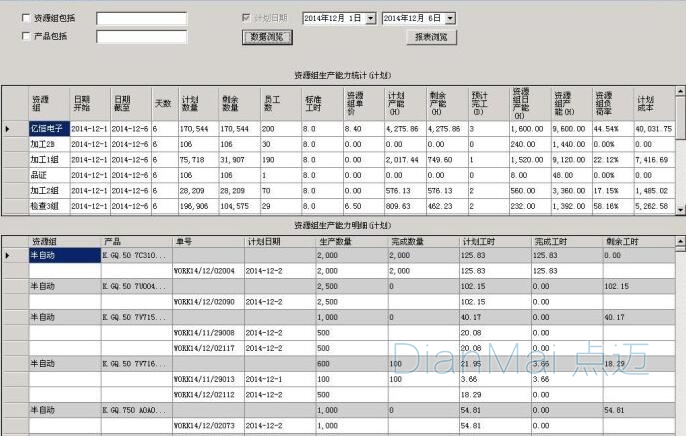Open the start date dropdown showing 2014年12月 1日
The width and height of the screenshot is (686, 436).
pos(371,18)
